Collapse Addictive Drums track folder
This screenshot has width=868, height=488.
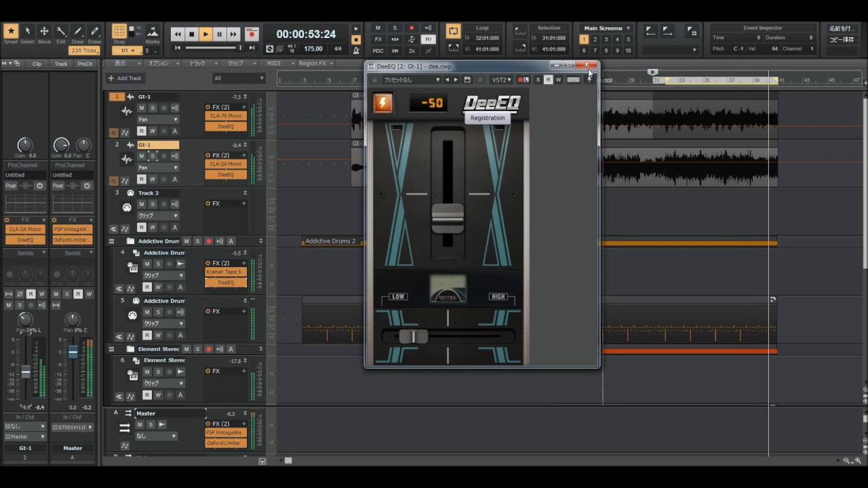[x=112, y=241]
